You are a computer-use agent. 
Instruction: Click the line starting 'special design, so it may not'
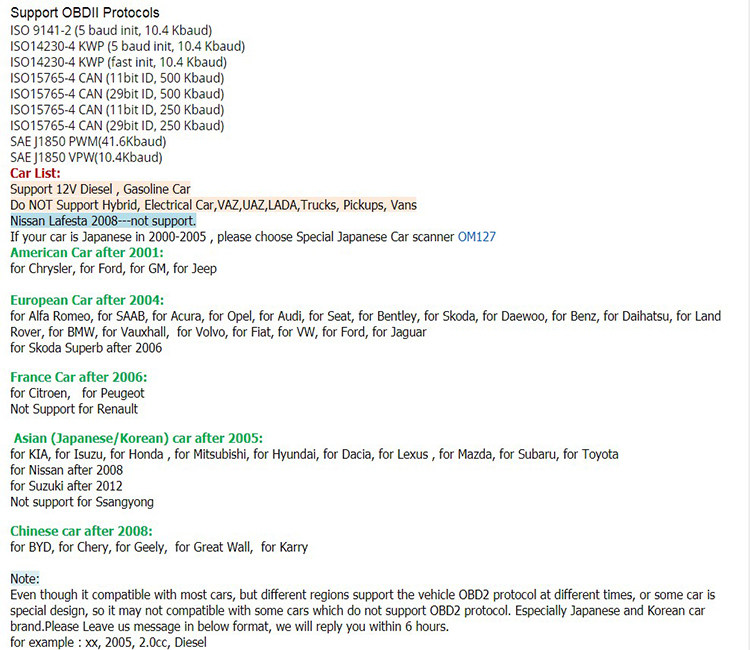tap(357, 611)
